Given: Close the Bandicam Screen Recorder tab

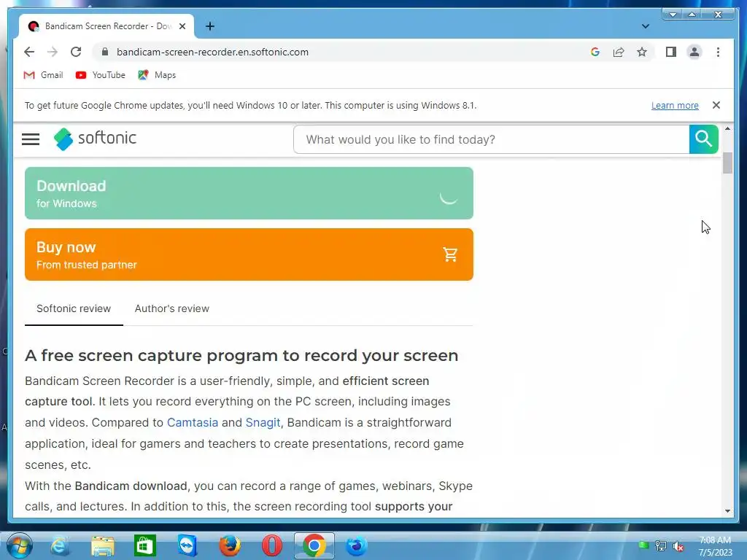Looking at the screenshot, I should point(182,26).
